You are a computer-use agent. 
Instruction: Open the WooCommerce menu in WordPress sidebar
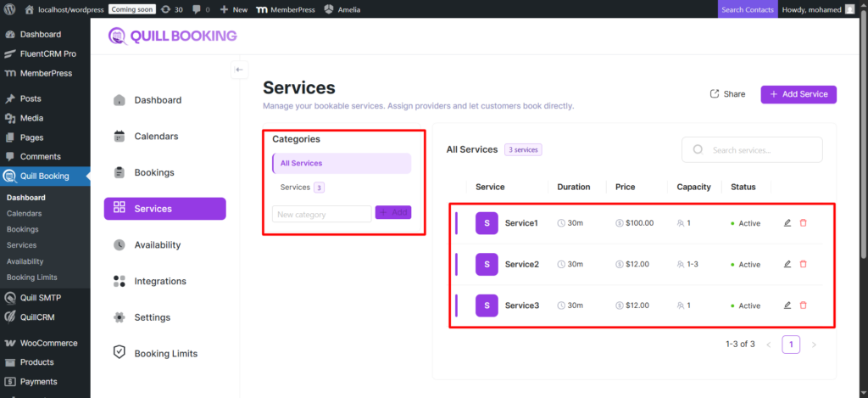(48, 343)
